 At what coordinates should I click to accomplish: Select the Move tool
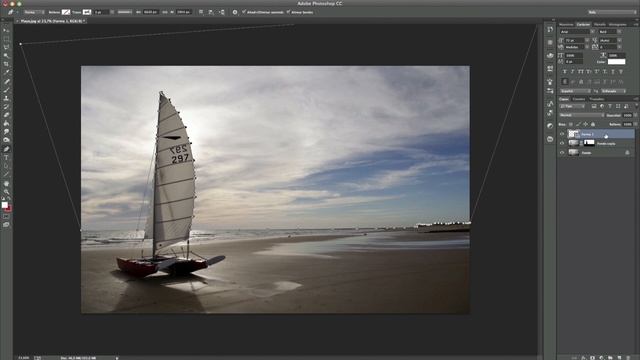click(6, 30)
